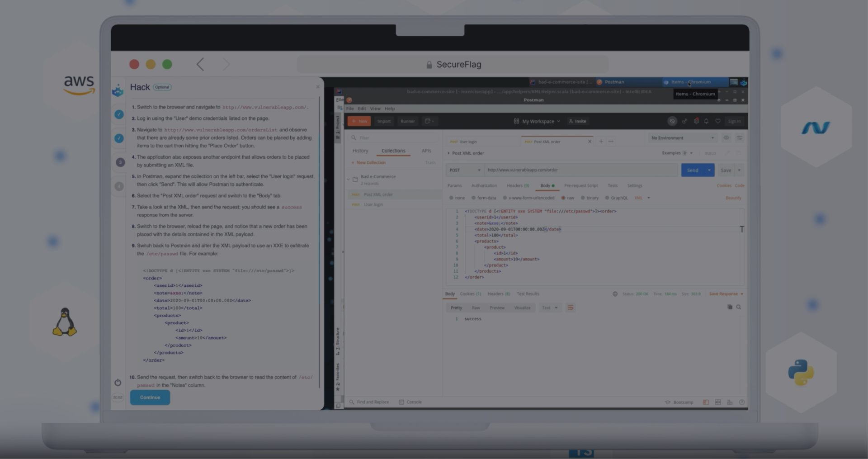The width and height of the screenshot is (868, 459).
Task: Open the File menu in Postman
Action: pyautogui.click(x=350, y=109)
